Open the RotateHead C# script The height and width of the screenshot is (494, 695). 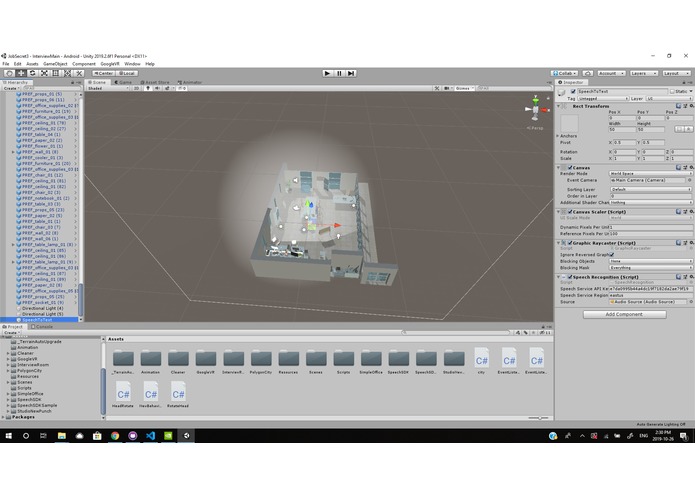(178, 394)
